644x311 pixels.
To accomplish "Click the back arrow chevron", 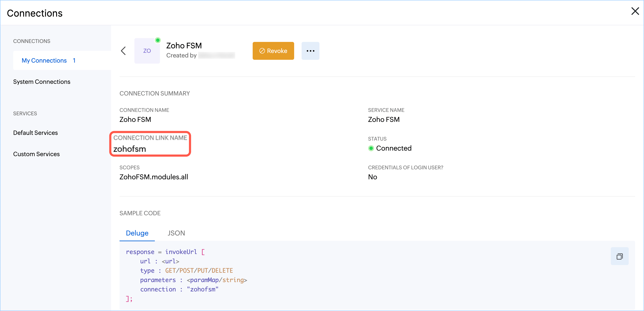I will [x=123, y=51].
